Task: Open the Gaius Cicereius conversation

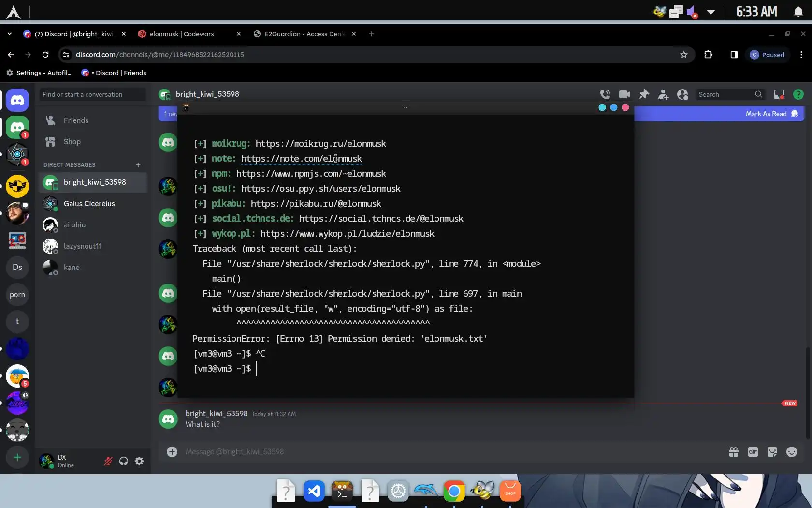Action: coord(93,204)
